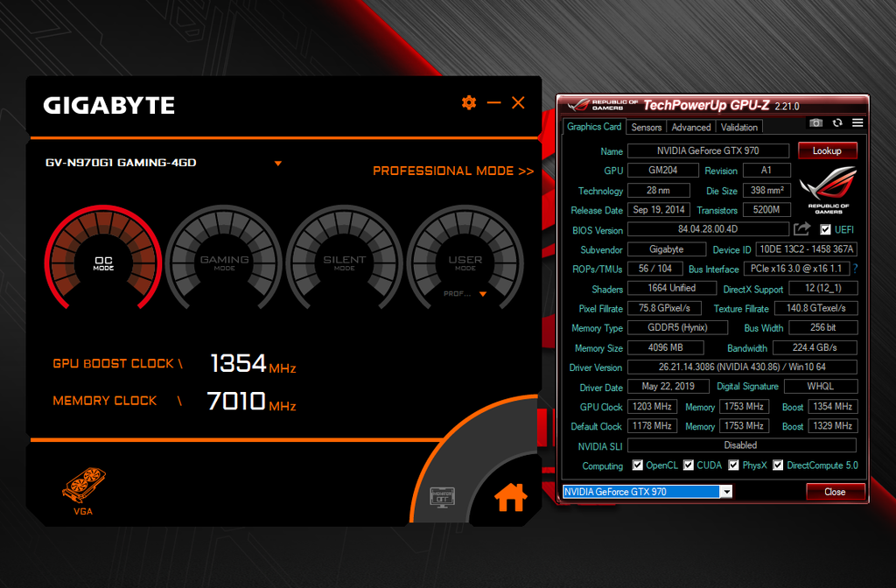Click the Driver Version field

[x=742, y=367]
